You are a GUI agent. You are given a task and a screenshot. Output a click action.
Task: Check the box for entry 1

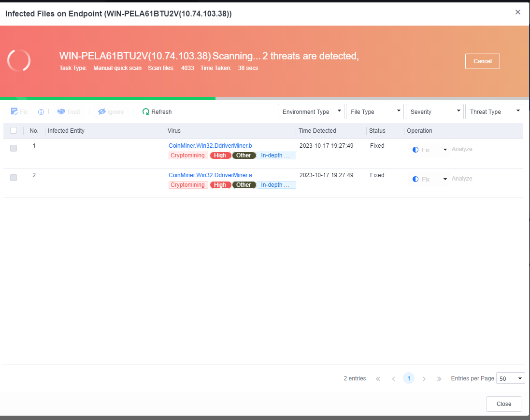(14, 148)
